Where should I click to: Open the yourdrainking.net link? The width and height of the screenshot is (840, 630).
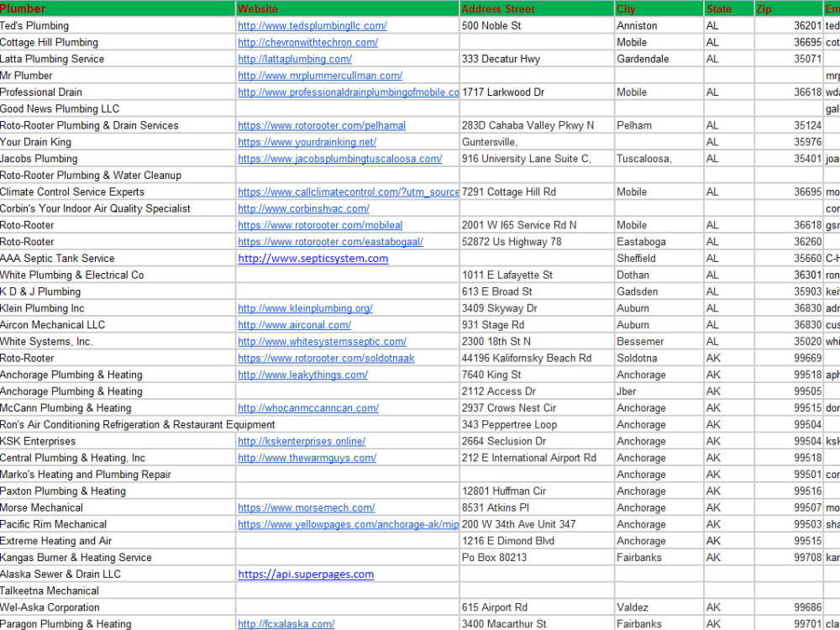click(x=307, y=142)
